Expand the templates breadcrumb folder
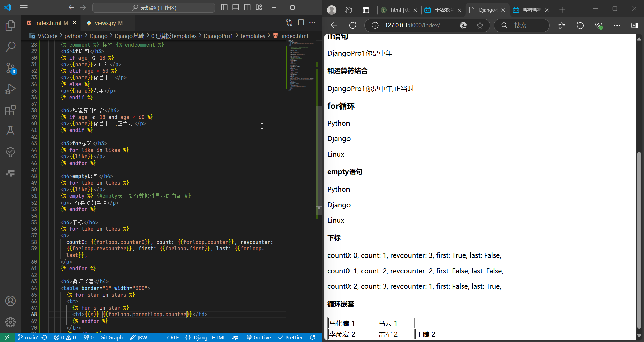 tap(252, 36)
